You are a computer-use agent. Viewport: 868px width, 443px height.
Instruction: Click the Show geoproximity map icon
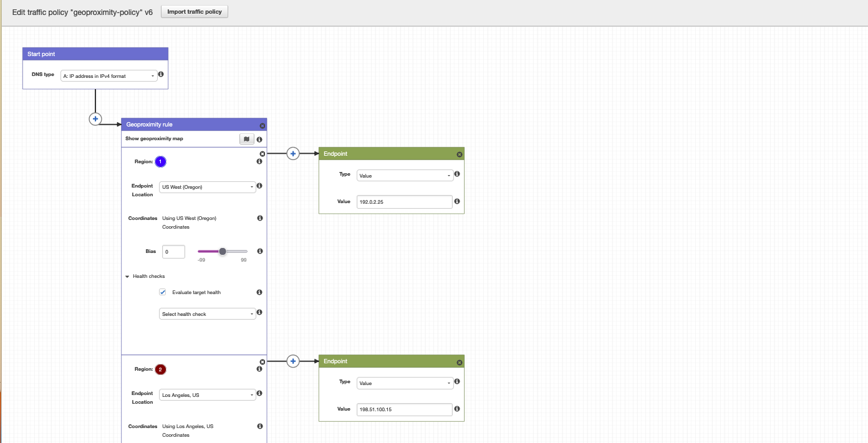pos(247,138)
